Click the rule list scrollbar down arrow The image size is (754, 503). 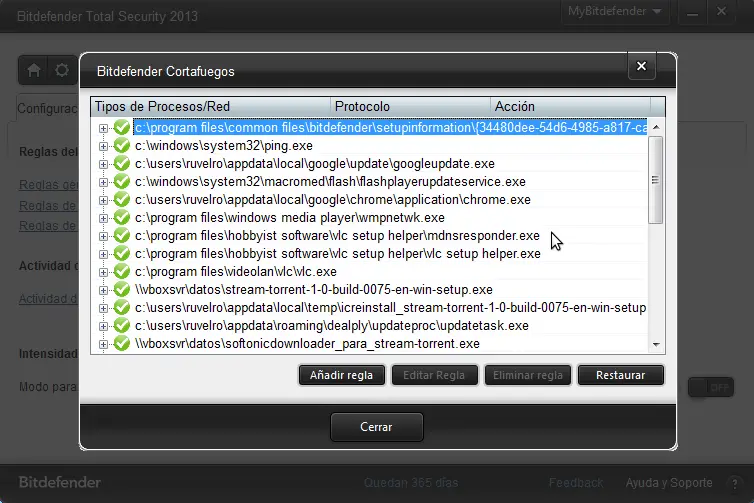[x=656, y=344]
